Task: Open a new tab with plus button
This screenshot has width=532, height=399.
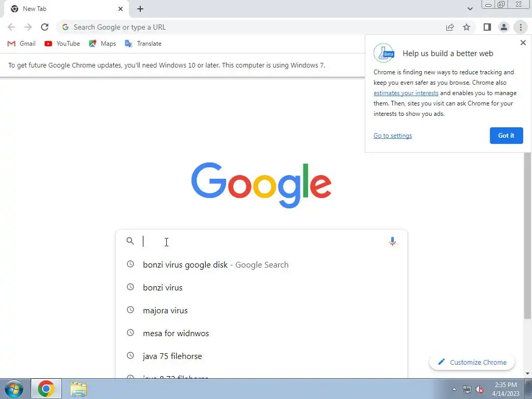Action: [140, 9]
